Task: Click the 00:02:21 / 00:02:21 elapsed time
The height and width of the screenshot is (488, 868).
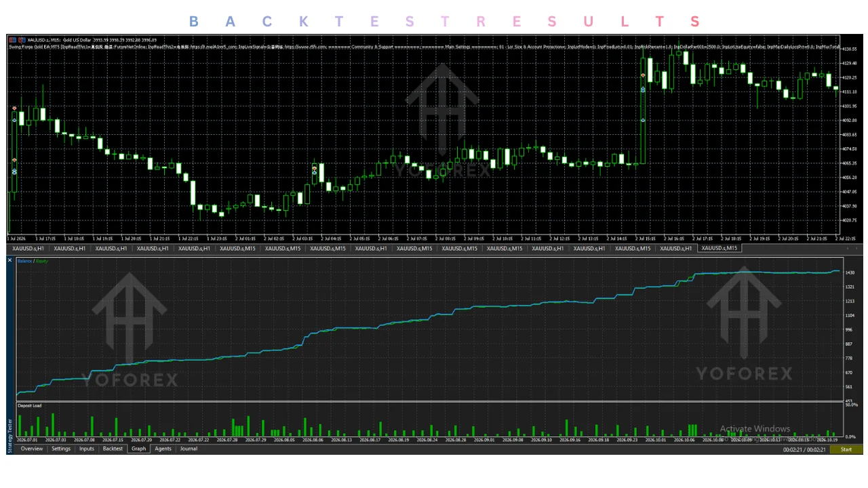Action: pyautogui.click(x=805, y=449)
